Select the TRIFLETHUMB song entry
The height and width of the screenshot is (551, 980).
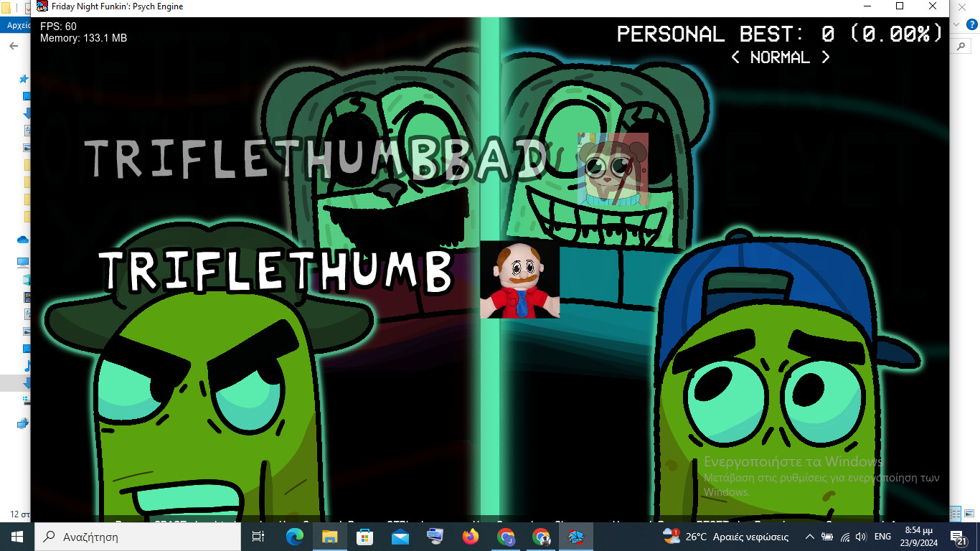tap(276, 271)
